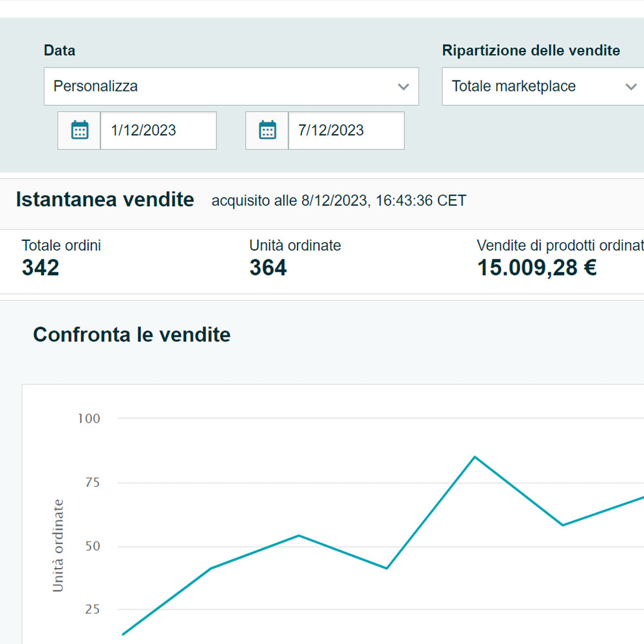Viewport: 644px width, 644px height.
Task: Click the Confronta le vendite heading
Action: (131, 335)
